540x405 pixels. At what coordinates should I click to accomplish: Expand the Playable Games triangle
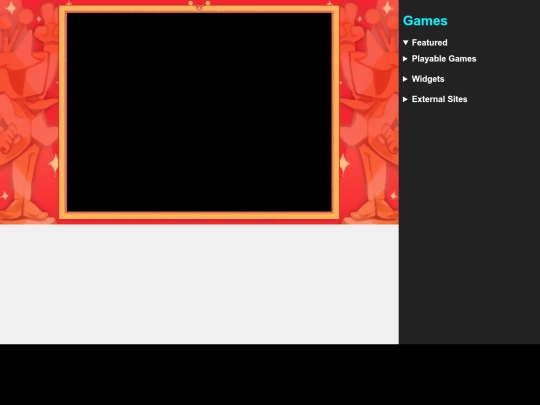click(405, 59)
